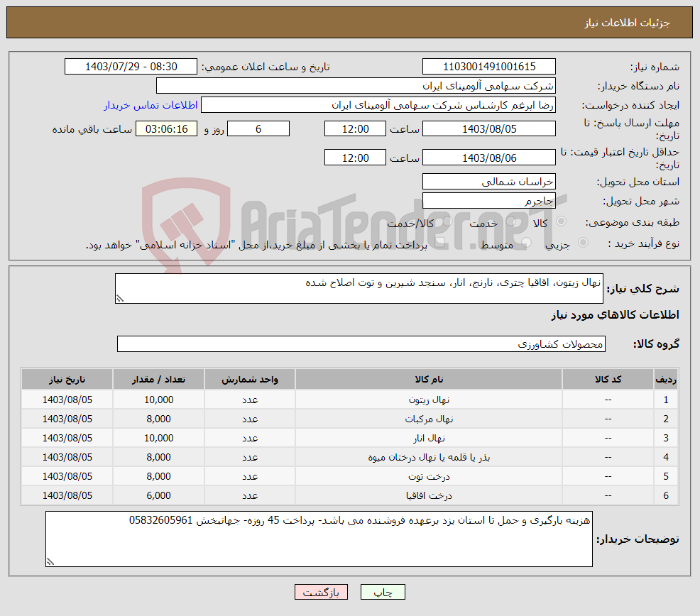700x616 pixels.
Task: Click the goods group field محصولات کشاورزی
Action: click(361, 344)
